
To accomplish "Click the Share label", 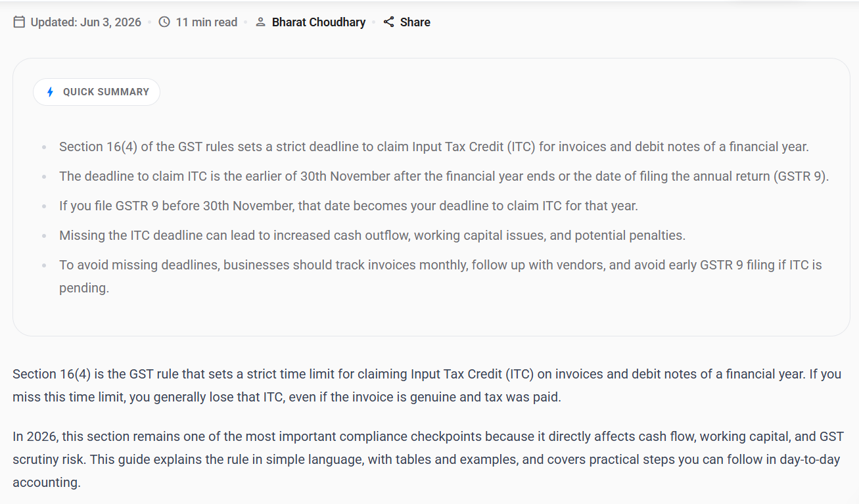I will point(415,22).
